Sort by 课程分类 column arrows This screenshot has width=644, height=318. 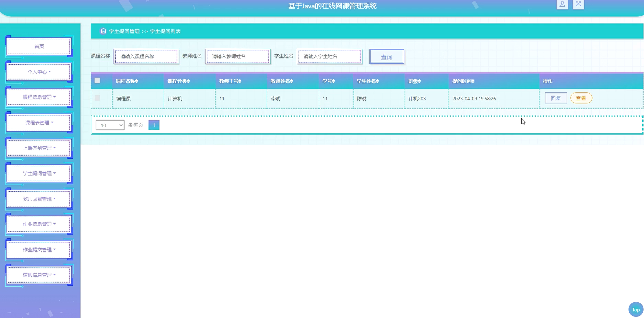coord(188,81)
